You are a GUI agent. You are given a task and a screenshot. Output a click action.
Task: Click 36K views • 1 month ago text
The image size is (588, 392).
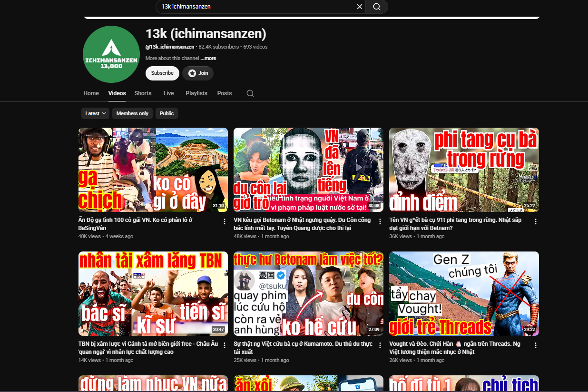pos(417,236)
